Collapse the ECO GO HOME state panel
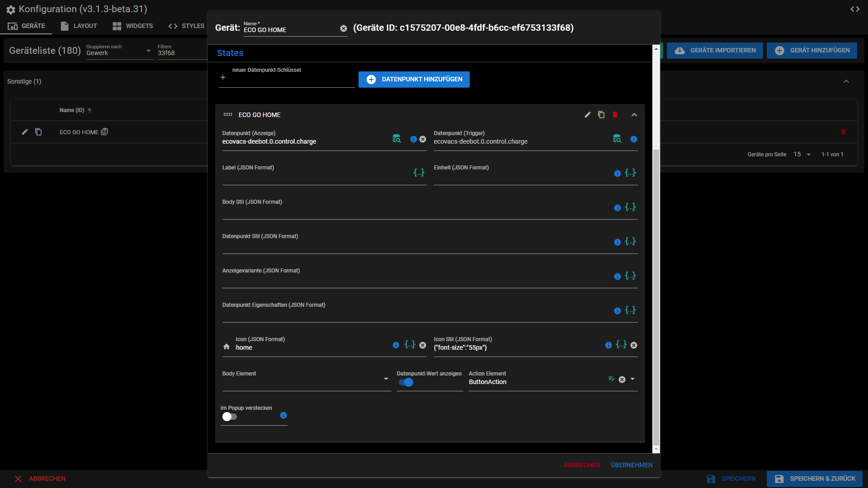The height and width of the screenshot is (488, 868). pyautogui.click(x=634, y=115)
